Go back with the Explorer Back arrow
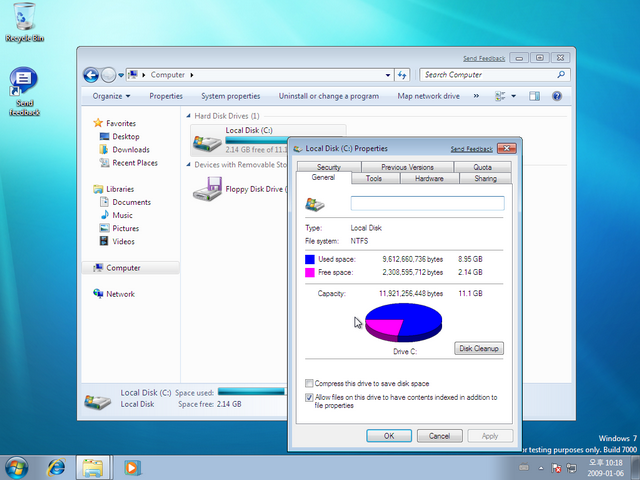 (x=91, y=75)
